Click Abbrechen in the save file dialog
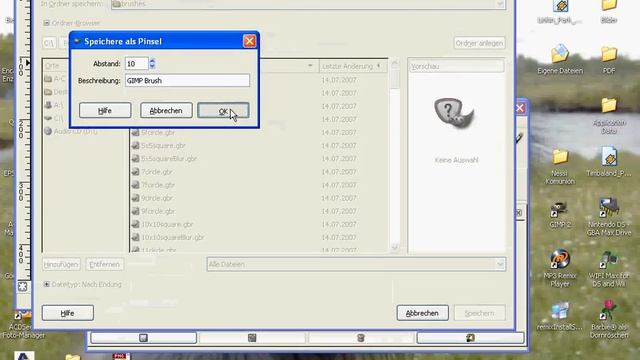The height and width of the screenshot is (360, 640). pyautogui.click(x=422, y=313)
